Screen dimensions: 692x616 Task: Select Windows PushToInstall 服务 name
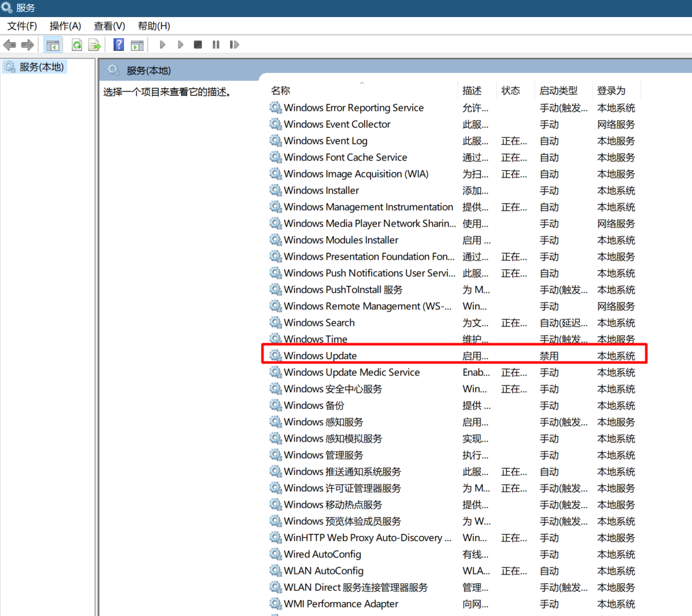343,290
